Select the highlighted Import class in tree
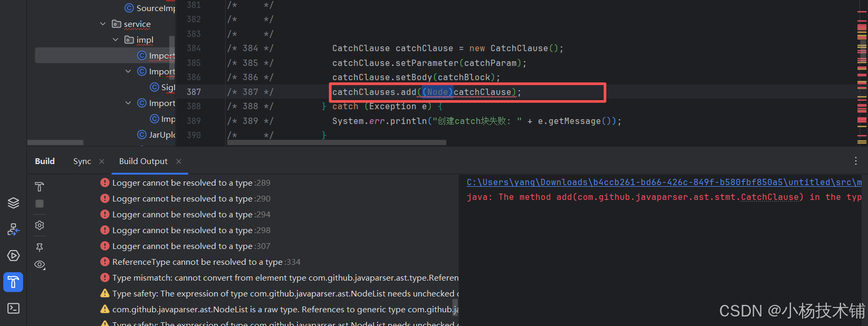868x326 pixels. click(x=105, y=55)
